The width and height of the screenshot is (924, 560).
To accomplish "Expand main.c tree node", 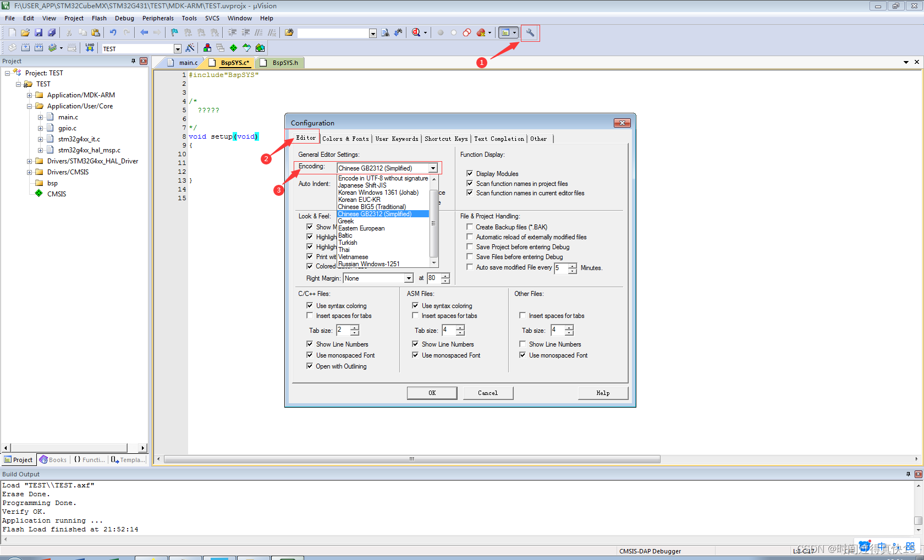I will pyautogui.click(x=40, y=117).
